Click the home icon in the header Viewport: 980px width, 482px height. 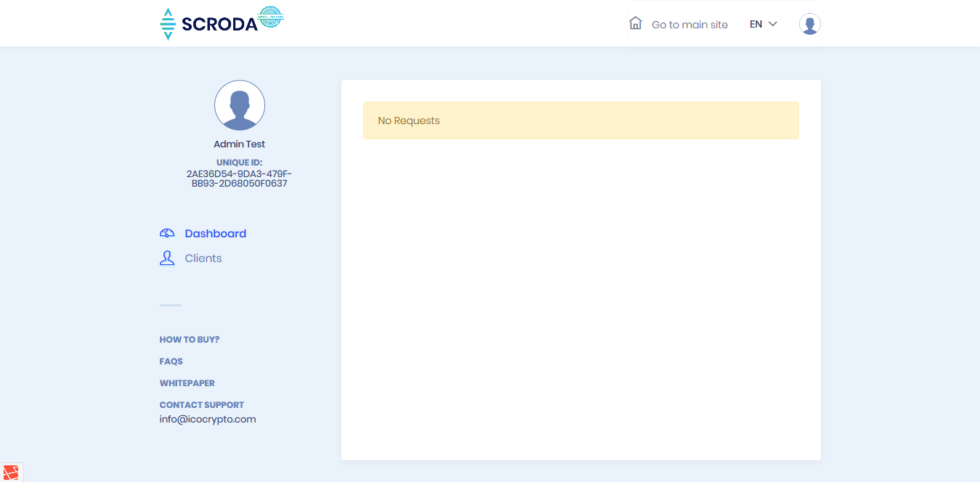point(636,23)
